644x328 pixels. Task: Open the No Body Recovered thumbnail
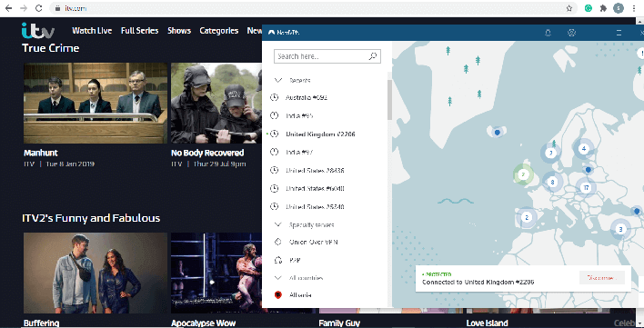(x=216, y=103)
